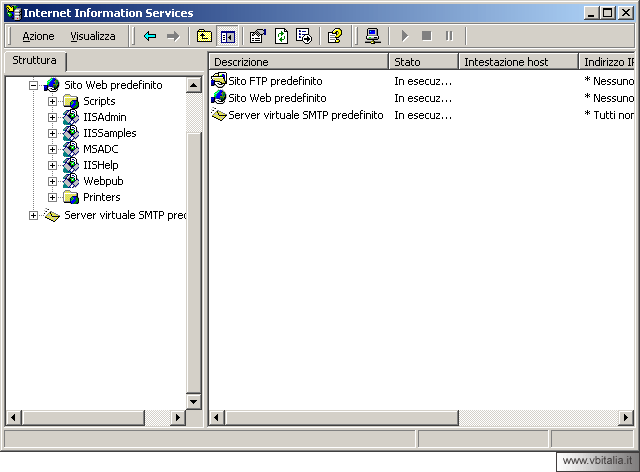The width and height of the screenshot is (640, 472).
Task: Click the IISAdmin application icon in the tree
Action: (71, 117)
